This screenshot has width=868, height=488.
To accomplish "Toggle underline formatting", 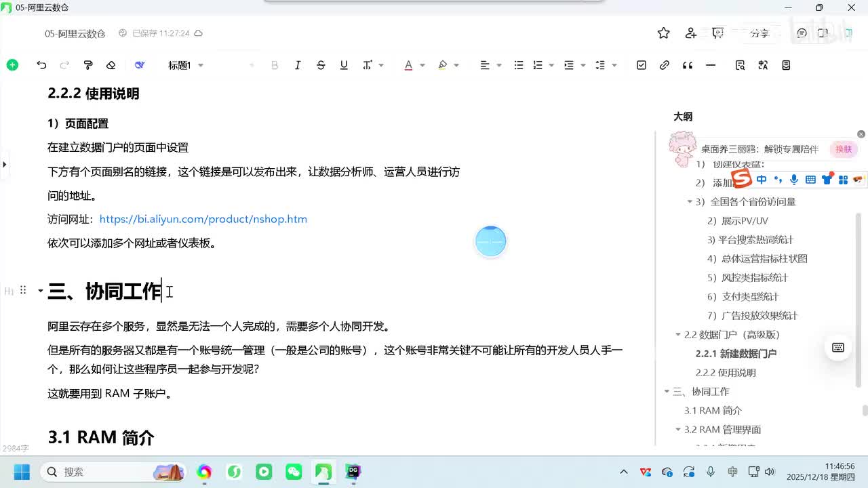I will click(x=344, y=65).
